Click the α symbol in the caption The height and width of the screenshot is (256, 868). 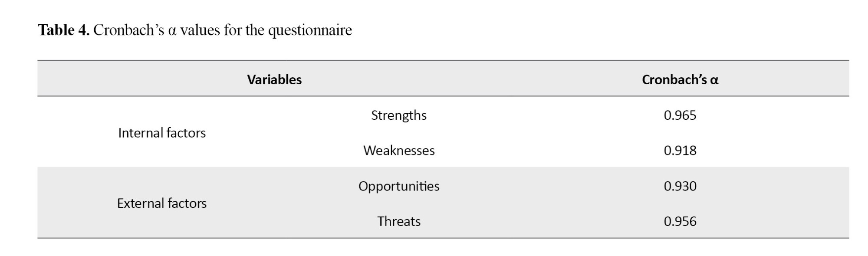[172, 31]
